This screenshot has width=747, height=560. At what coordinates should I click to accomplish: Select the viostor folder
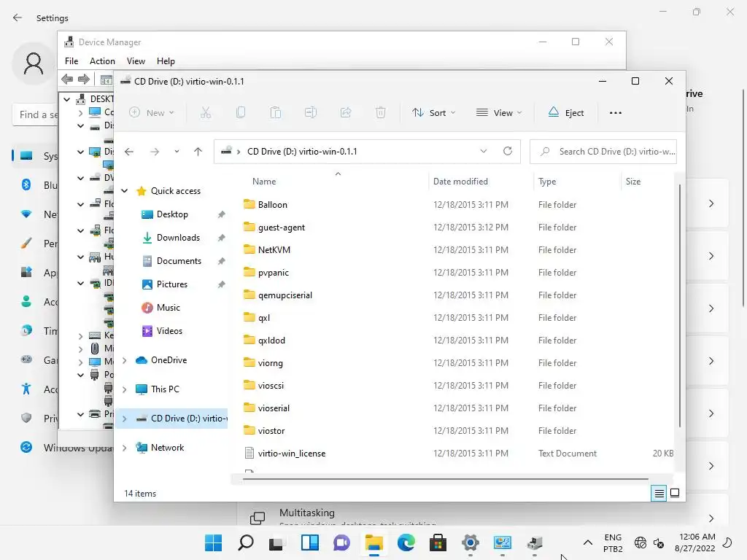coord(271,431)
